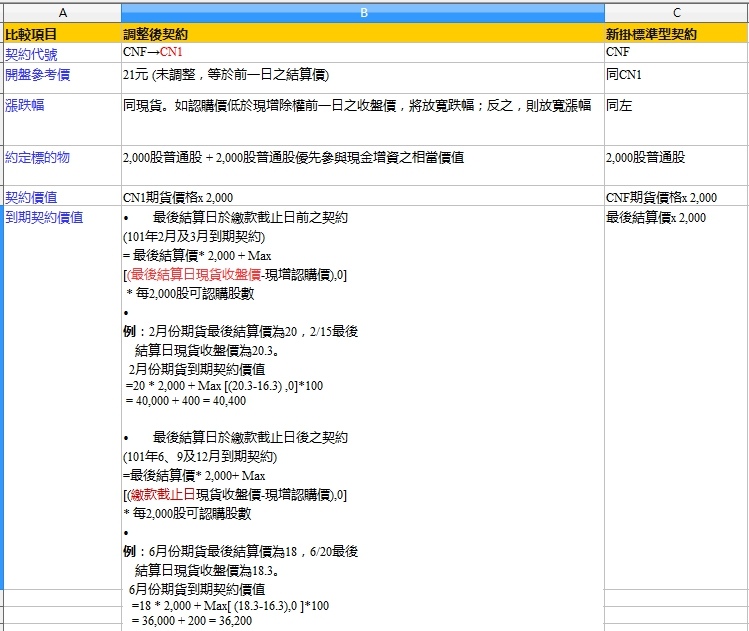Click the line '(101年2月及3月到期契約)'

click(194, 237)
